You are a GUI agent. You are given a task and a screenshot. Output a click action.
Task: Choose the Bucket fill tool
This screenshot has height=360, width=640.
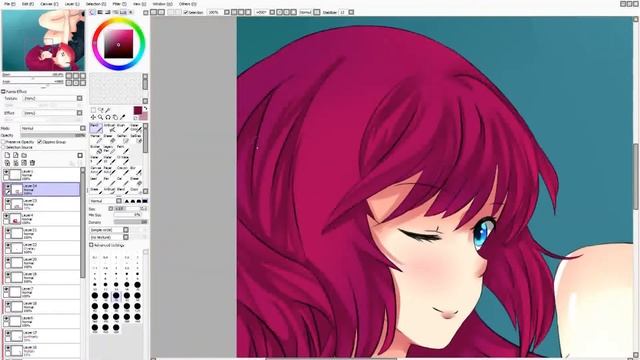(96, 149)
